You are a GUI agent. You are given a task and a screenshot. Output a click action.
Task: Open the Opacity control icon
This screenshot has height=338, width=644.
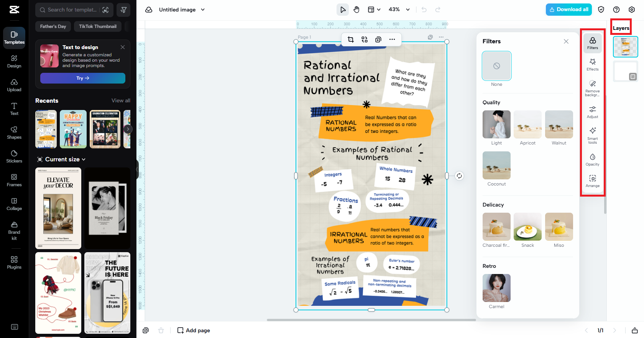[592, 159]
